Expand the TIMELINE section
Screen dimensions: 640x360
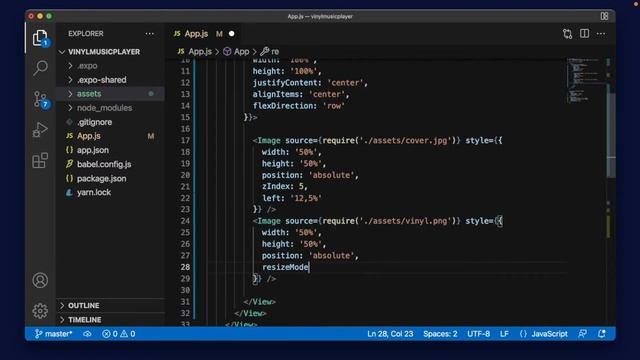111,320
